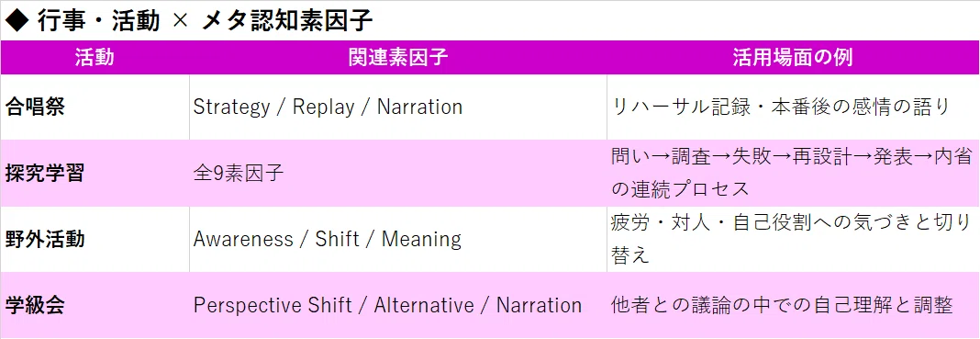The image size is (980, 339).
Task: Select the diamond bullet in title
Action: [17, 22]
